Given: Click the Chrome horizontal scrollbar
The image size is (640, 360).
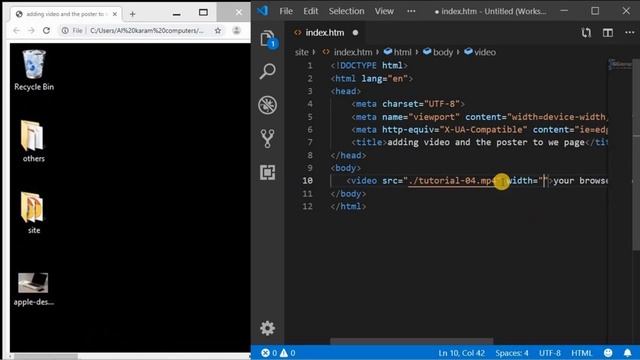Looking at the screenshot, I should click(45, 356).
